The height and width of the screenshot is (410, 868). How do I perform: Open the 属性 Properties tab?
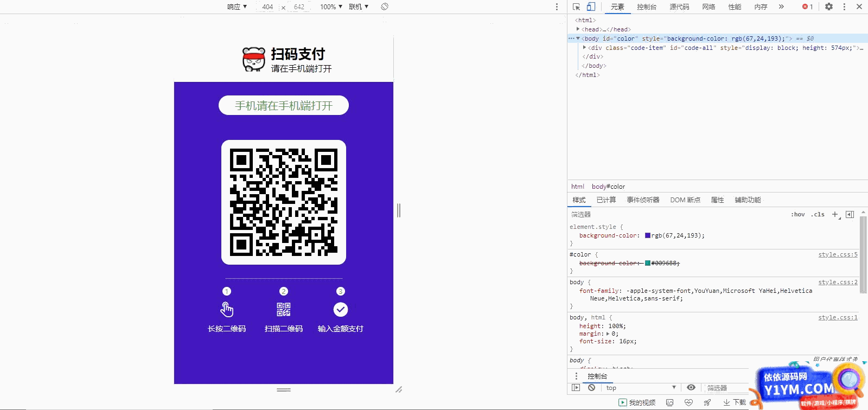click(717, 200)
